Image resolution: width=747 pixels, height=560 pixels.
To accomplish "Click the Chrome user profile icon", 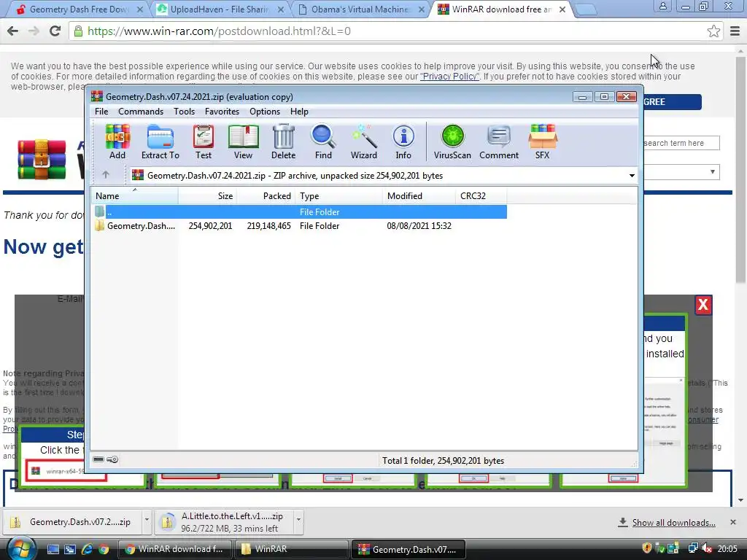I will coord(663,6).
